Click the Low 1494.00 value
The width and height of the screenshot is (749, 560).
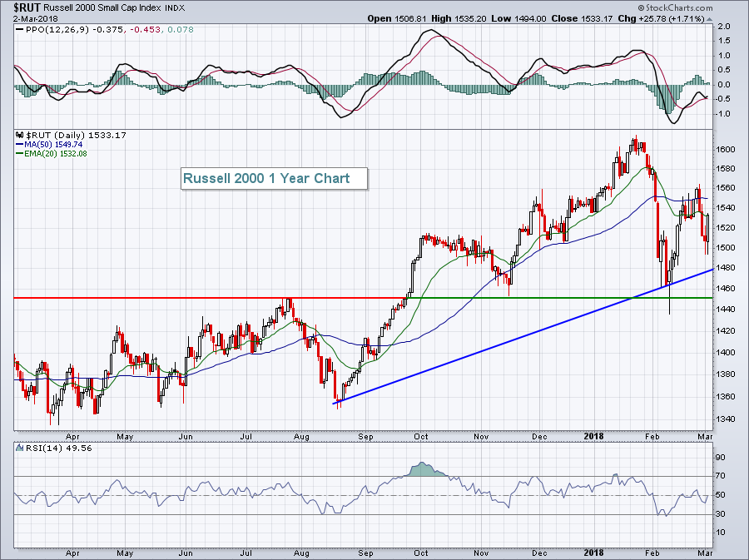(x=518, y=18)
